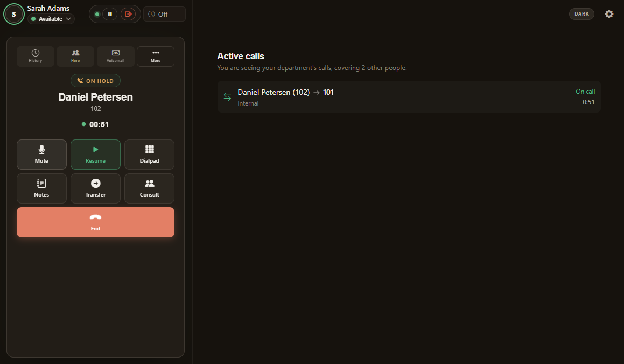Open the Voicemail tab

point(115,56)
